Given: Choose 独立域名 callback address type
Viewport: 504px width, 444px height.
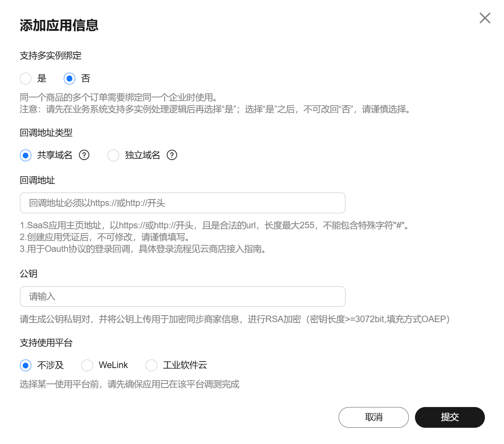Looking at the screenshot, I should coord(113,155).
